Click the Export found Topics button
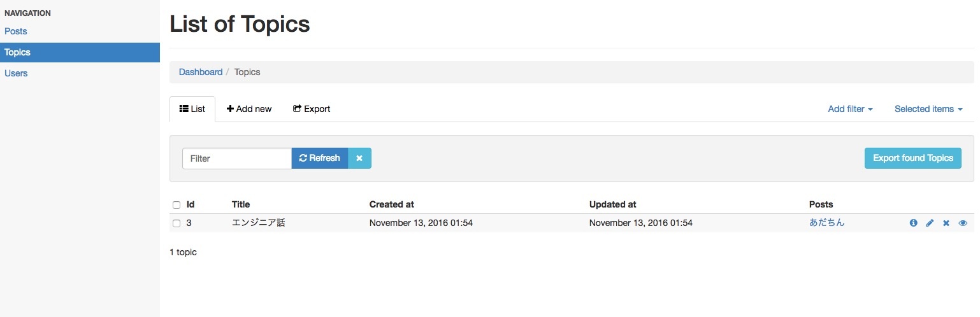 [912, 158]
